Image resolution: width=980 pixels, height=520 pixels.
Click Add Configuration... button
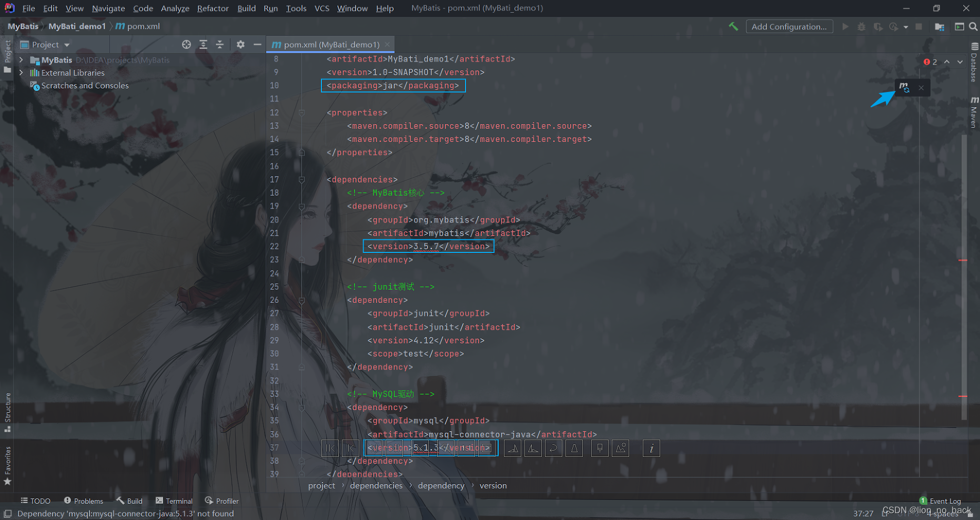click(x=789, y=27)
